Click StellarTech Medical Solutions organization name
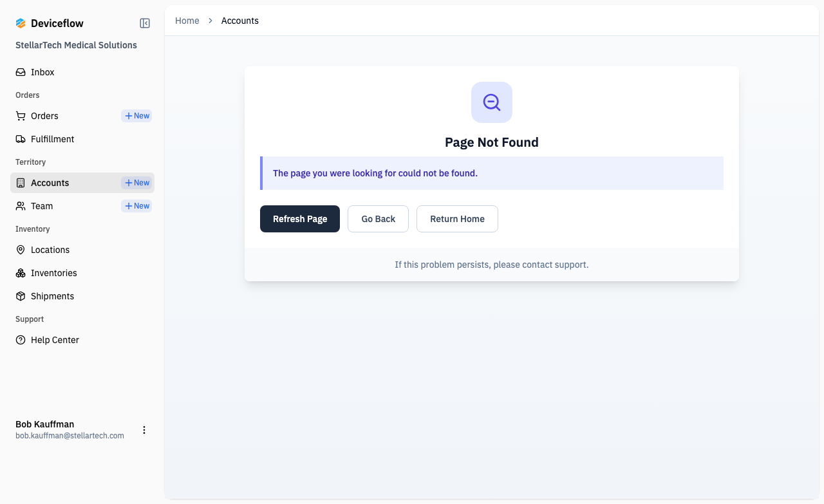Viewport: 824px width, 504px height. (x=76, y=45)
